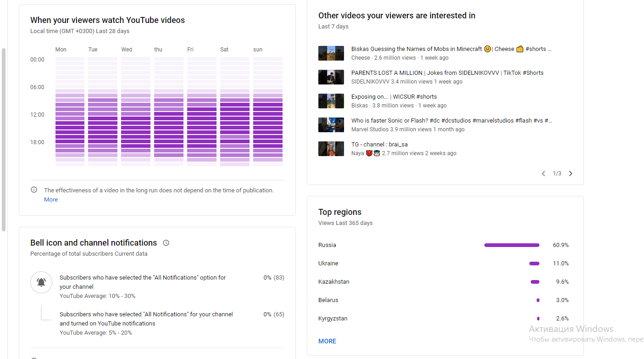Open the Minecraft mobs Cheese video thumbnail
The image size is (644, 359).
(x=331, y=53)
